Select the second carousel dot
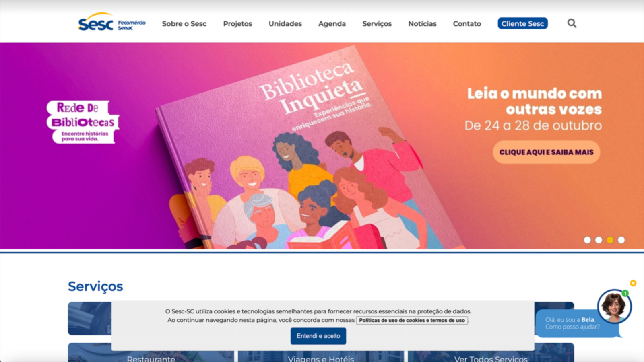 (x=599, y=240)
